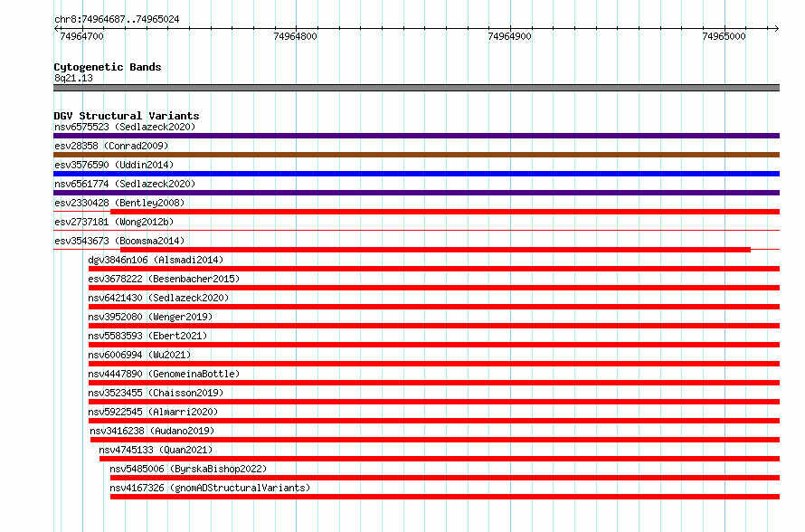
Task: Click the left arrow of the ruler
Action: point(56,29)
